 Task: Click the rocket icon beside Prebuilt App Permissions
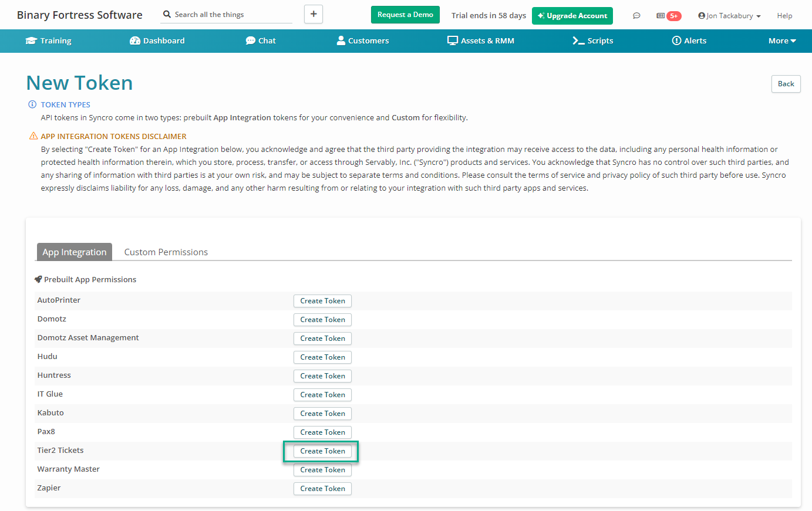[x=39, y=279]
